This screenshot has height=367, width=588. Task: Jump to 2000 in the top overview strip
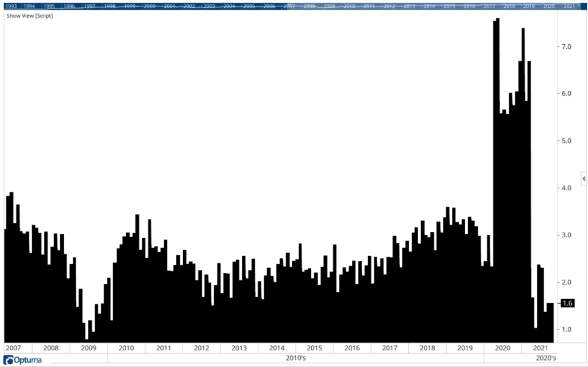[x=150, y=6]
